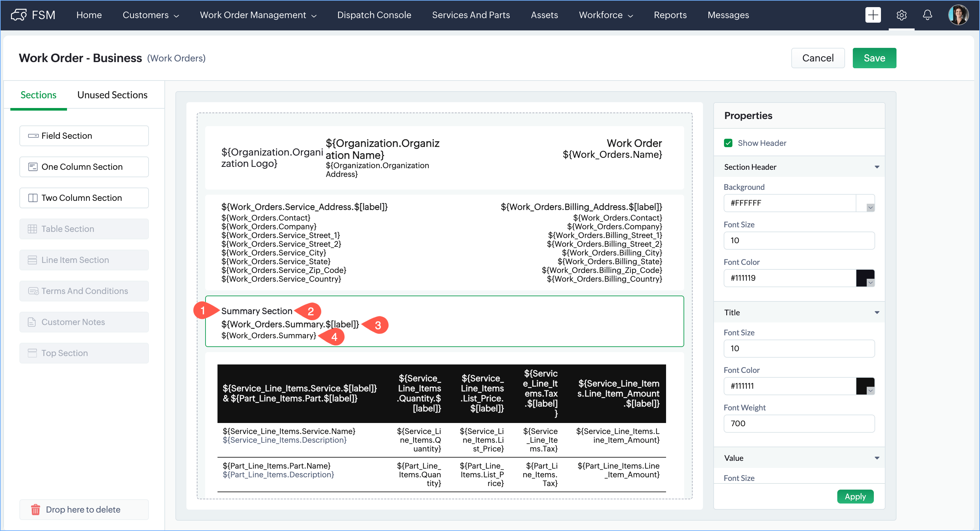This screenshot has width=980, height=531.
Task: Click the One Column Section icon
Action: [x=33, y=167]
